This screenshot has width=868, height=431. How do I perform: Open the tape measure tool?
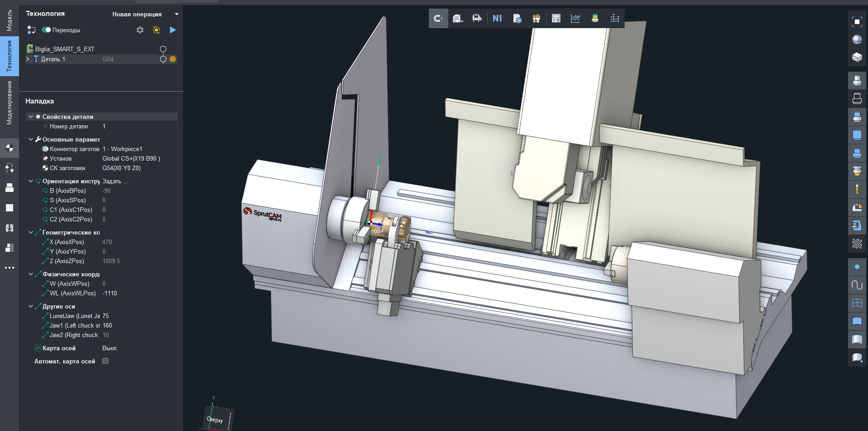[458, 19]
